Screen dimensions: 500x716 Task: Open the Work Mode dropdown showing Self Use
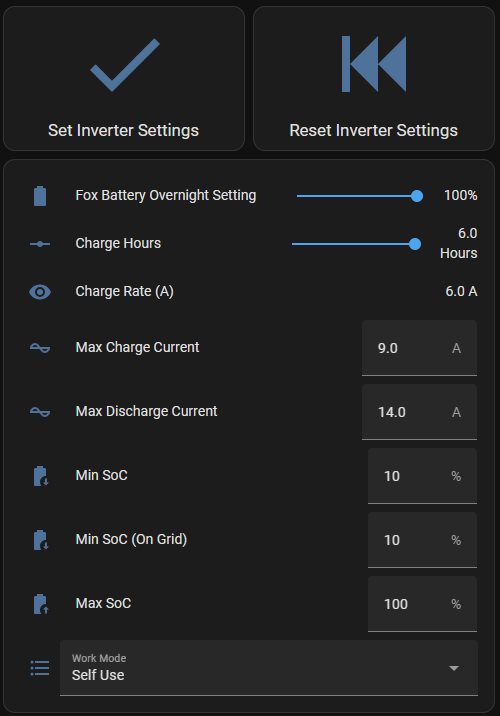pyautogui.click(x=269, y=668)
